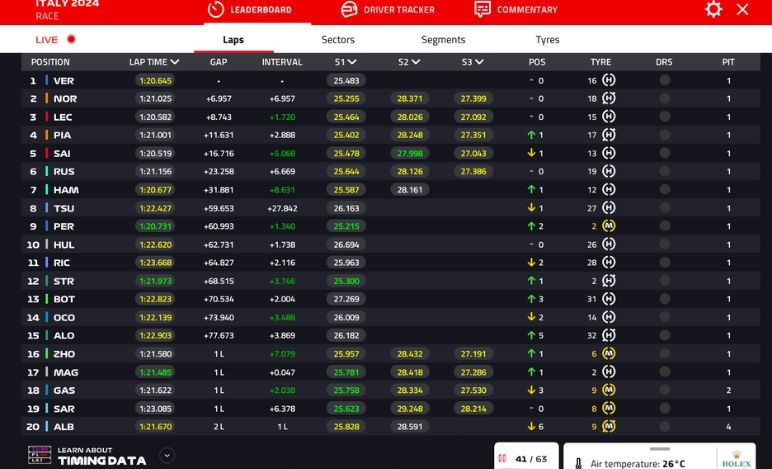The width and height of the screenshot is (772, 469).
Task: Click the red LIVE indicator dot
Action: pos(71,40)
